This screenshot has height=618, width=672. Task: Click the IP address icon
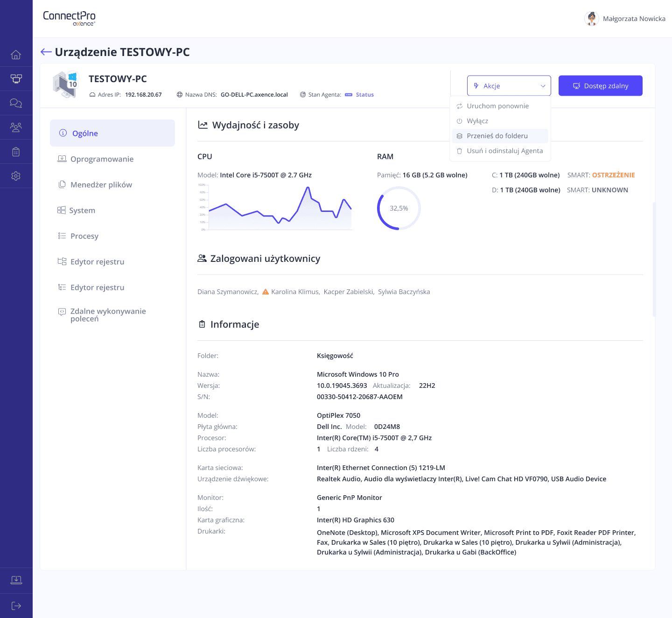click(x=92, y=95)
